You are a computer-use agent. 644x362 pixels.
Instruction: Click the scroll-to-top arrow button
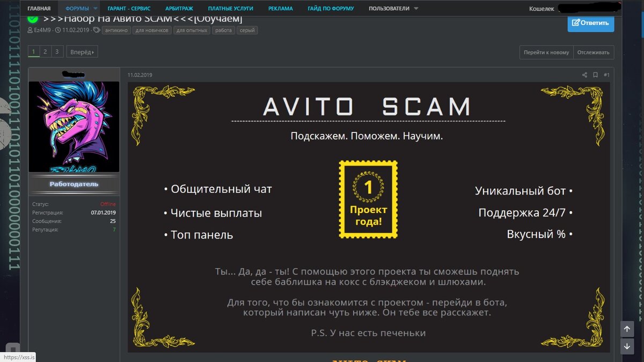pos(626,328)
